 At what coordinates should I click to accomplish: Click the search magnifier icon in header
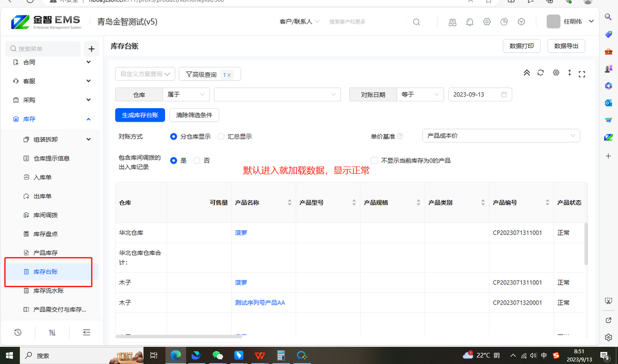pyautogui.click(x=416, y=22)
